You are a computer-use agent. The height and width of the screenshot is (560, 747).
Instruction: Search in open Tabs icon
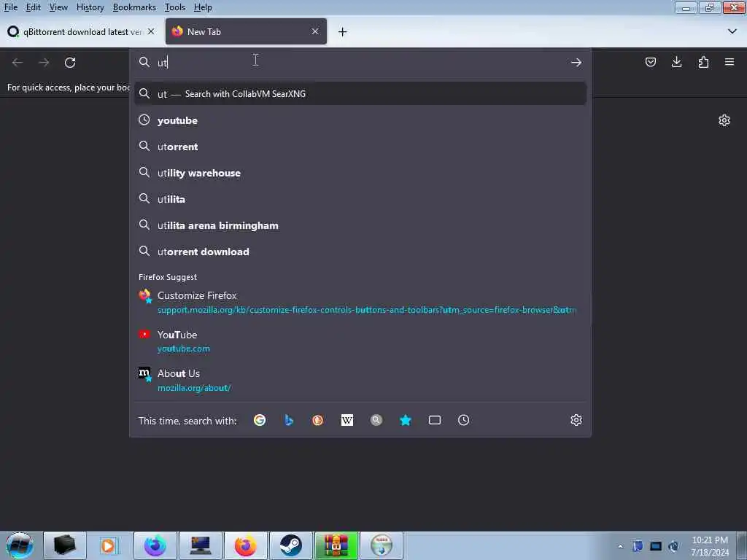(435, 420)
